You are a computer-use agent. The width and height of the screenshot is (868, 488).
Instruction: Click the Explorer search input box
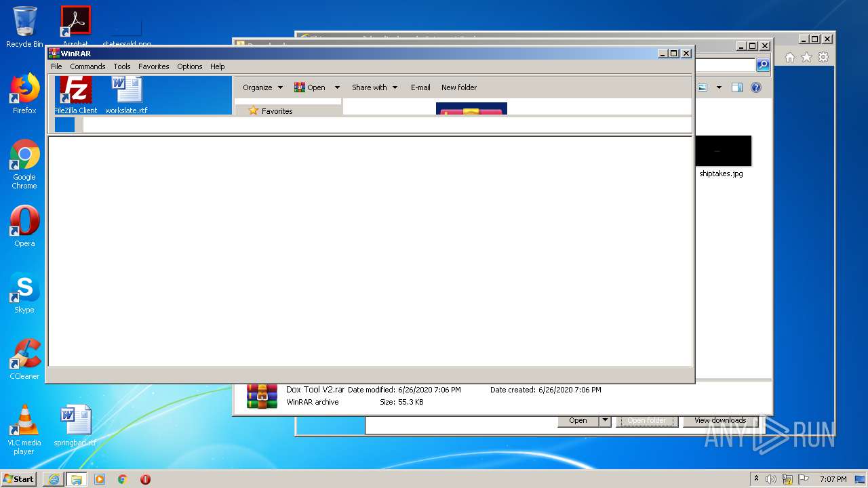click(724, 65)
